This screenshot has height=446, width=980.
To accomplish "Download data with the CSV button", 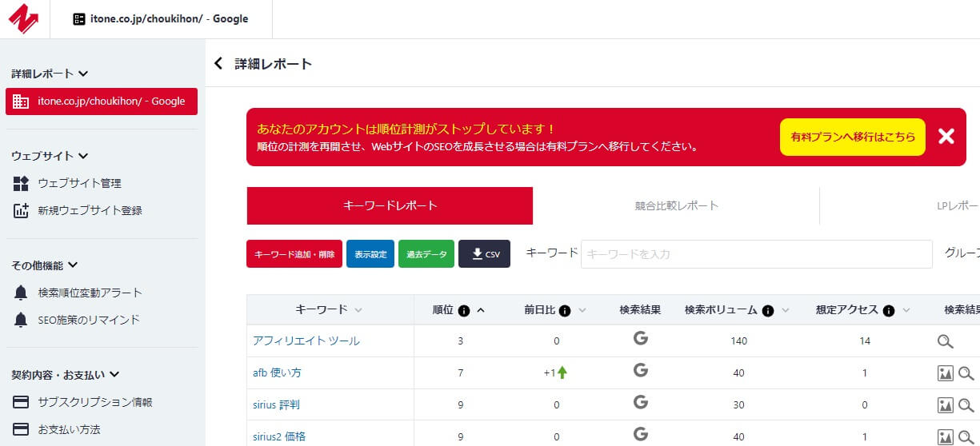I will [x=485, y=254].
